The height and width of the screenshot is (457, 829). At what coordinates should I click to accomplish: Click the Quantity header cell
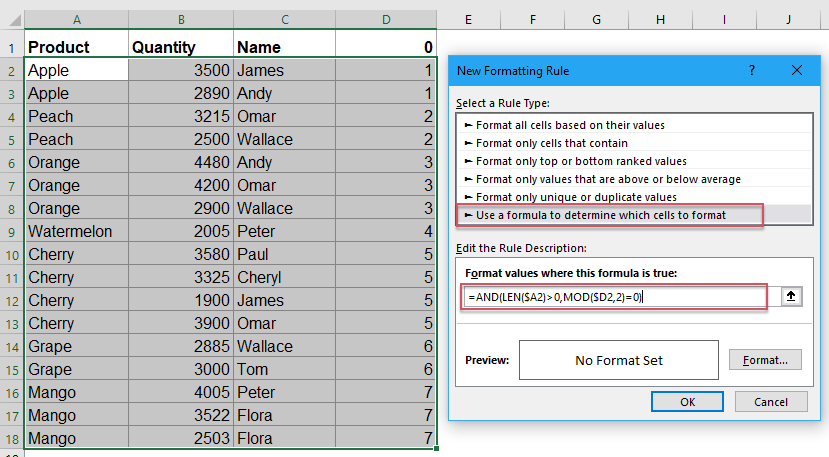pos(180,47)
